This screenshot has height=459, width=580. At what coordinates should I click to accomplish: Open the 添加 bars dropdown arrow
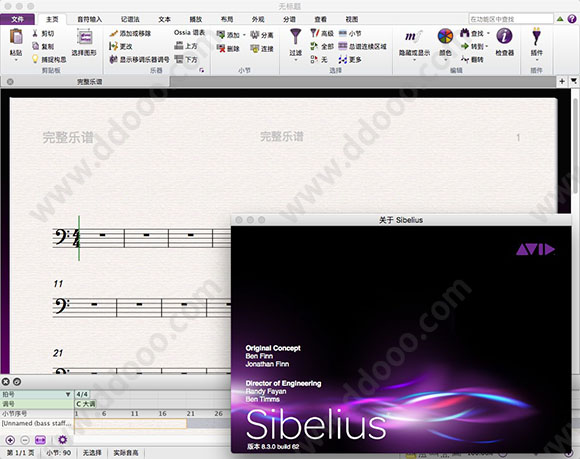(244, 35)
